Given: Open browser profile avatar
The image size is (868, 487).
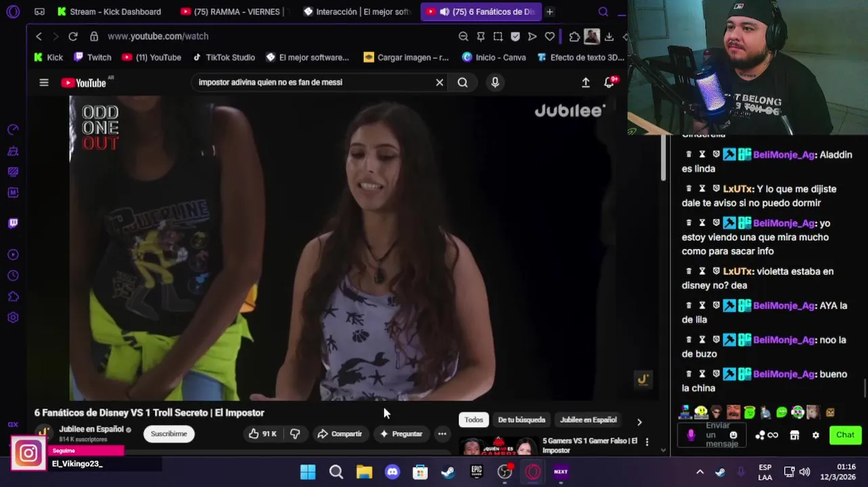Looking at the screenshot, I should (x=591, y=37).
